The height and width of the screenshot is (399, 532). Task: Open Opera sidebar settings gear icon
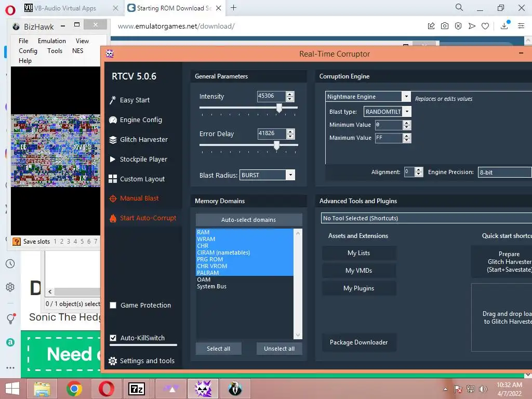pos(10,287)
